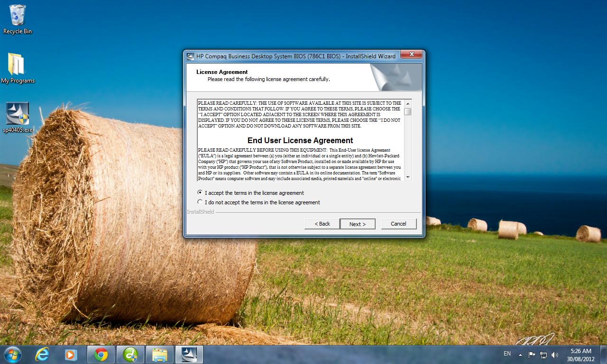Launch Internet Explorer from the taskbar
Image resolution: width=607 pixels, height=364 pixels.
pyautogui.click(x=42, y=355)
